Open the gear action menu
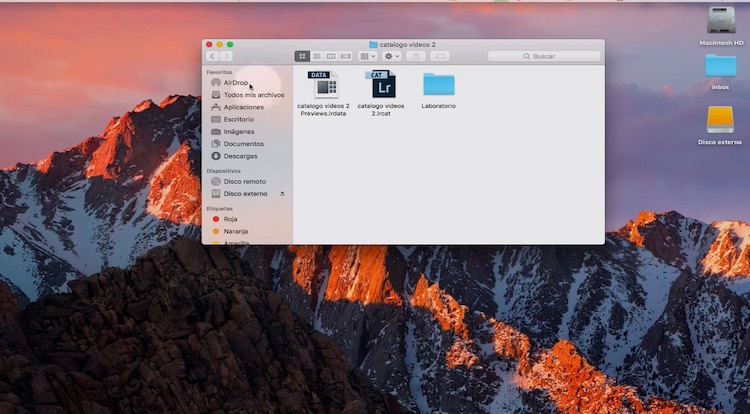Image resolution: width=750 pixels, height=414 pixels. click(x=392, y=56)
